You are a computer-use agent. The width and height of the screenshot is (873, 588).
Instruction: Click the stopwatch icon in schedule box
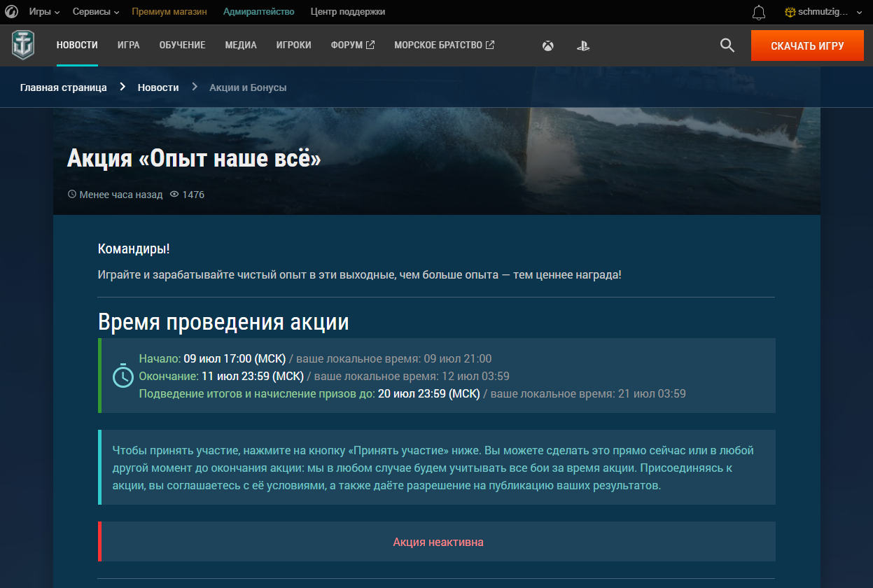pyautogui.click(x=123, y=376)
